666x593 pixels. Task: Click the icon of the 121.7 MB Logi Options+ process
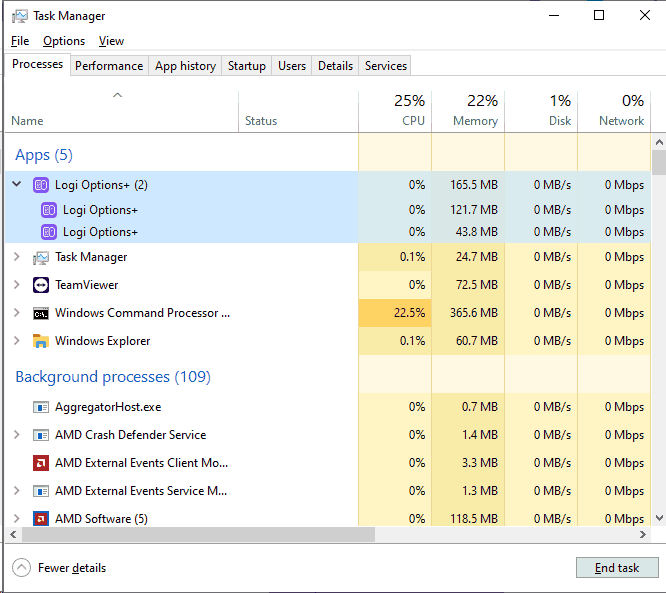pyautogui.click(x=49, y=210)
